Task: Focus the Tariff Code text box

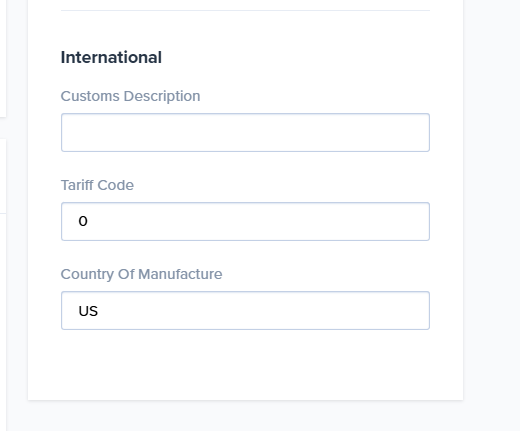Action: pyautogui.click(x=245, y=221)
